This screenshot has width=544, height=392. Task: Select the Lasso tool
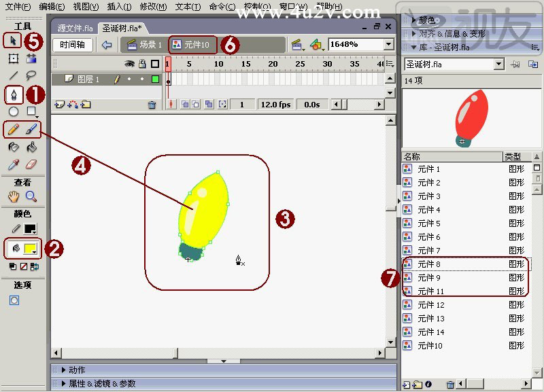tap(31, 75)
